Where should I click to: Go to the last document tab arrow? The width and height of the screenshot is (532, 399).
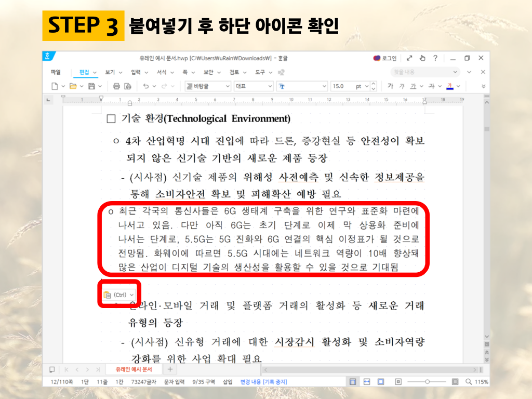(98, 369)
